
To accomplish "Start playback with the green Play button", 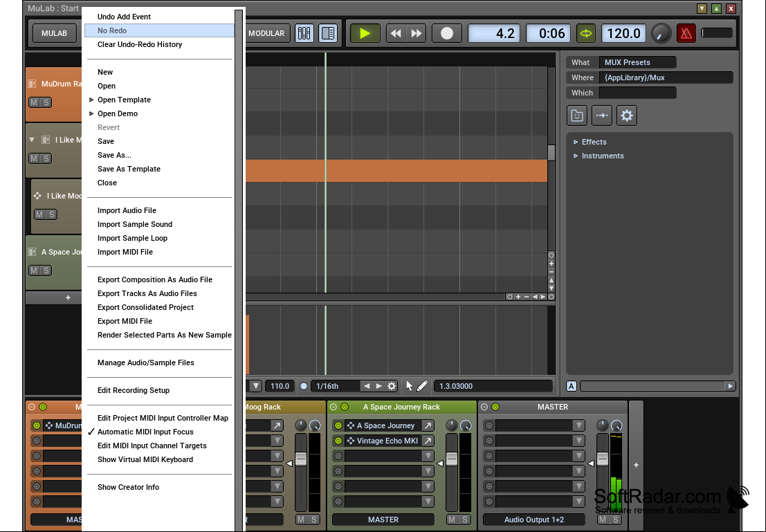I will point(365,33).
